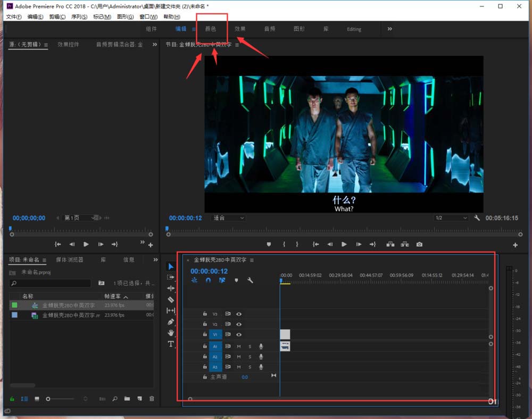This screenshot has width=532, height=419.
Task: Pick the Ripple Edit tool
Action: (171, 288)
